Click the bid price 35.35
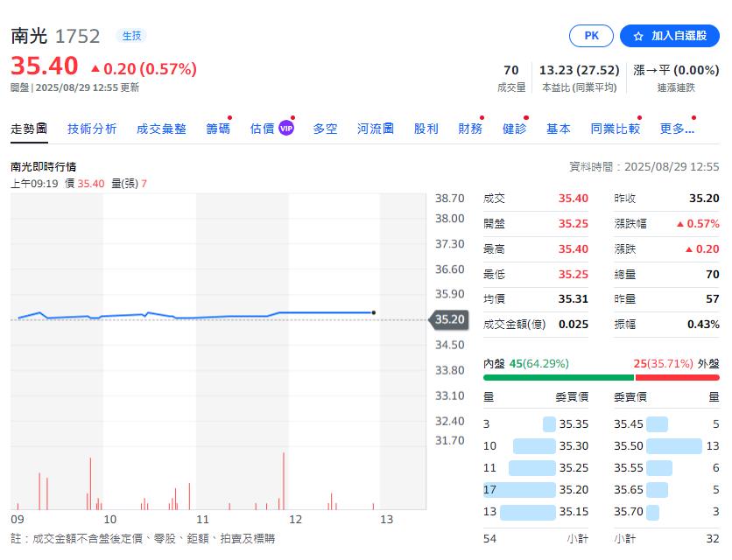This screenshot has height=560, width=732. 574,424
